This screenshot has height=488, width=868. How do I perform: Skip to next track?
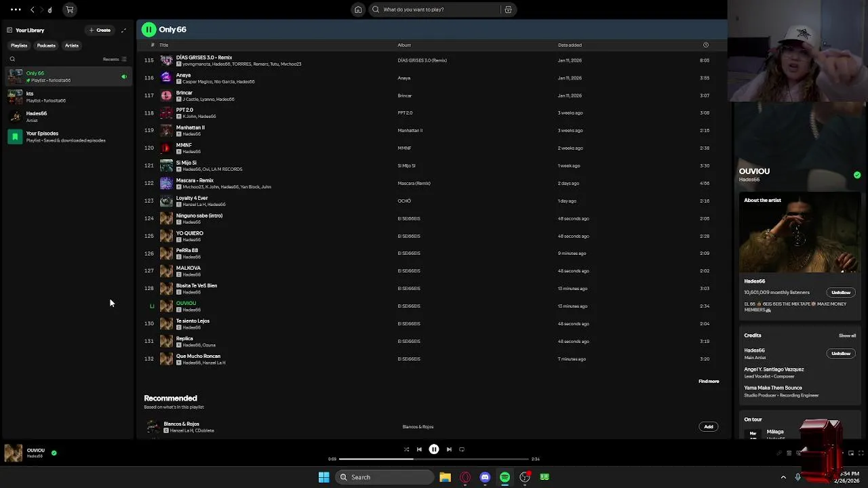tap(449, 449)
